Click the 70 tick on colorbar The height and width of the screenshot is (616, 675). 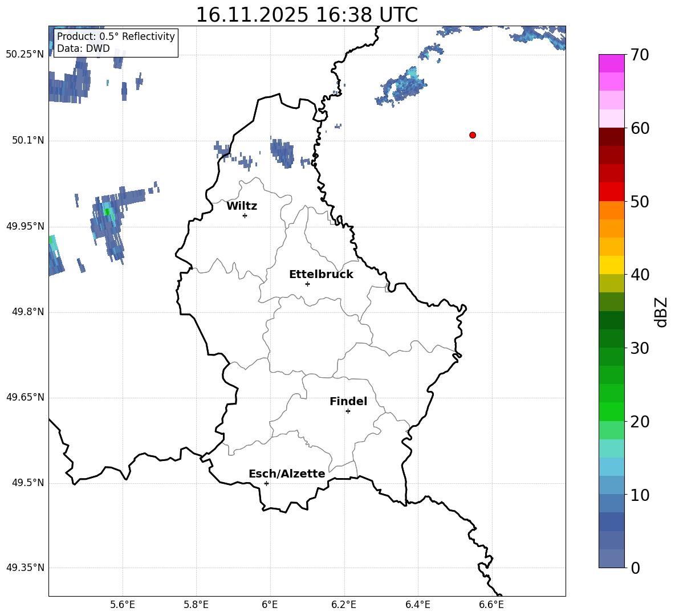coord(640,55)
